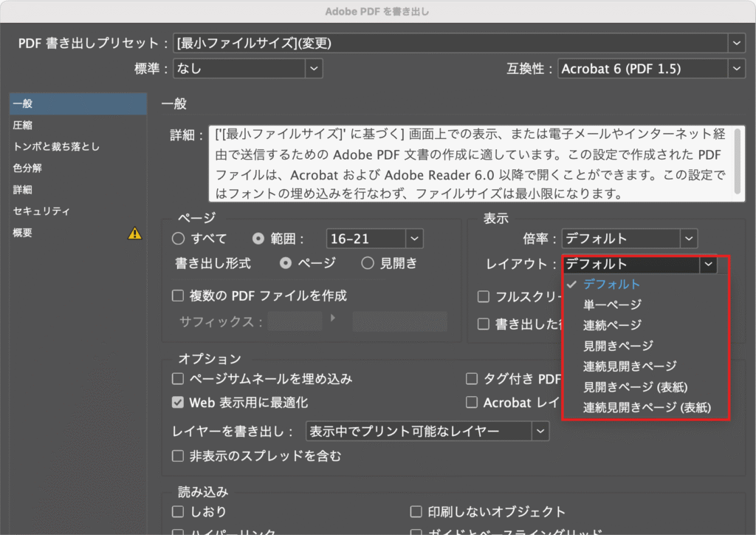Open the 概要 category
The image size is (756, 535).
pos(78,233)
